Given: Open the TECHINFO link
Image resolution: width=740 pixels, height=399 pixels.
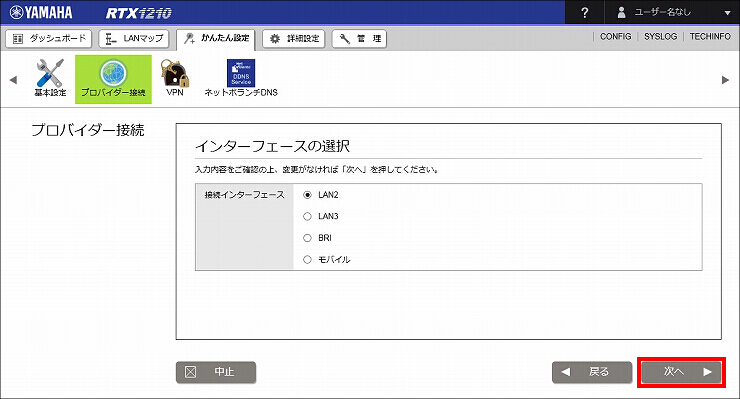Looking at the screenshot, I should (710, 36).
